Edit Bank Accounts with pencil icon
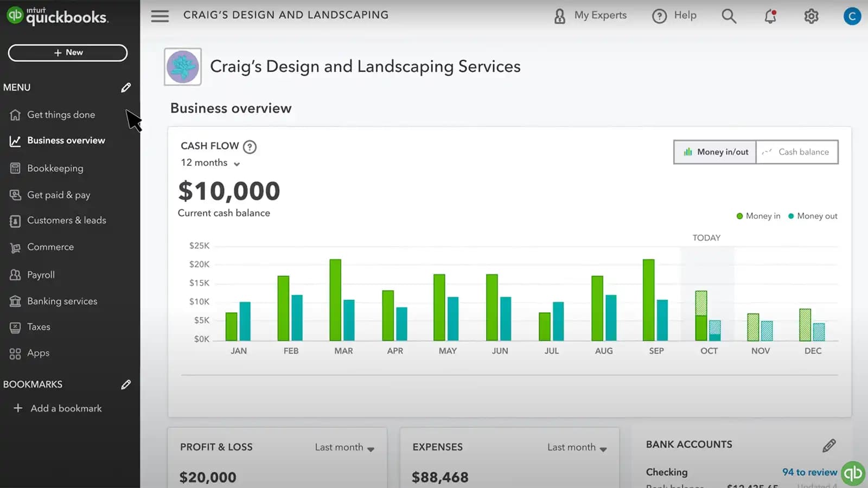 pyautogui.click(x=829, y=446)
